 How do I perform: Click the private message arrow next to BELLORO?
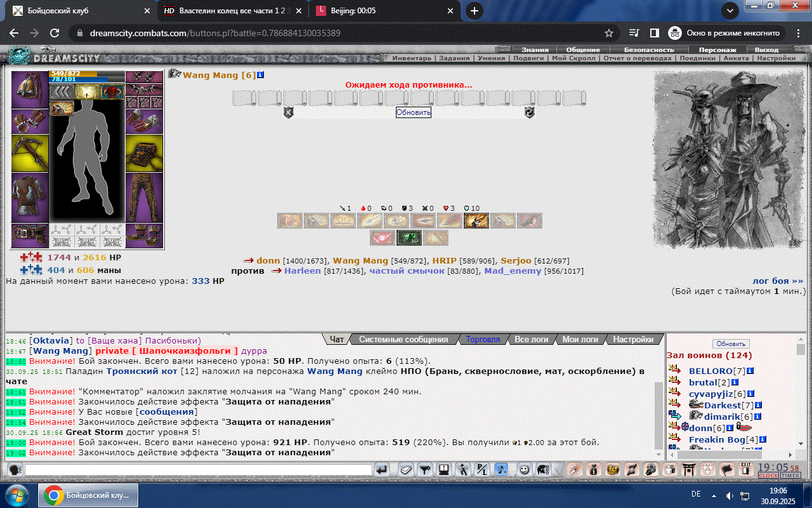(x=674, y=371)
